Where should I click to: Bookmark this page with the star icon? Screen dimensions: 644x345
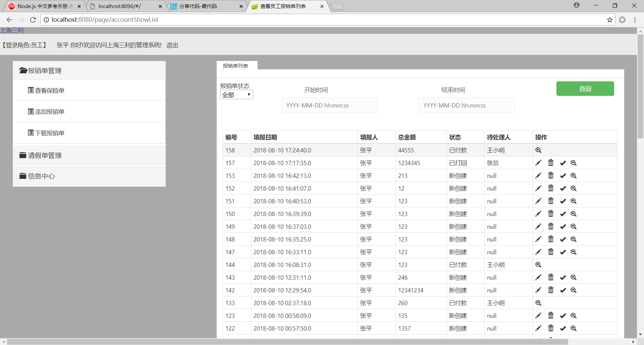click(609, 20)
